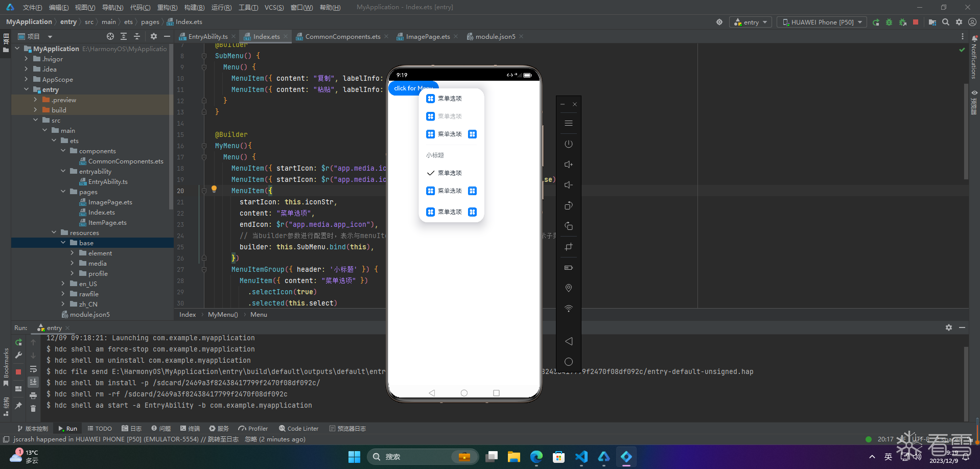Select opened file locate icon in project panel
The height and width of the screenshot is (469, 980).
[x=110, y=36]
